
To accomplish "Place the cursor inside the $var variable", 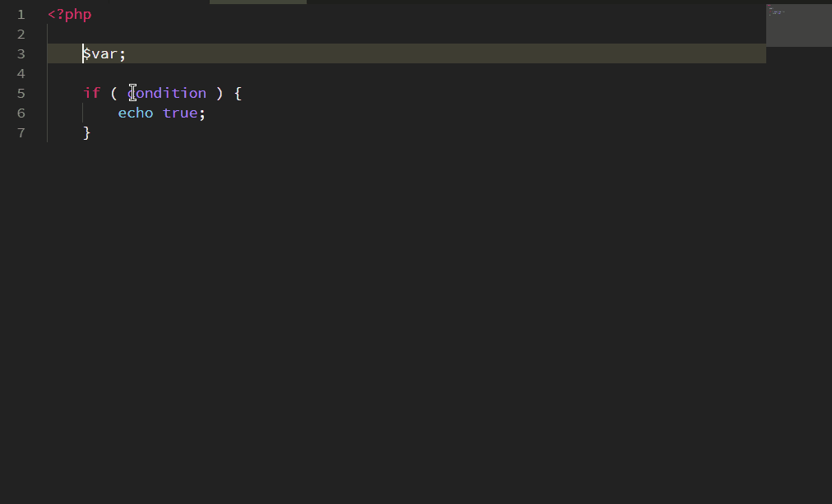I will click(x=99, y=53).
